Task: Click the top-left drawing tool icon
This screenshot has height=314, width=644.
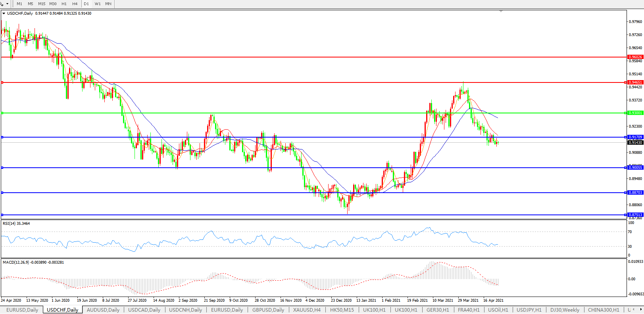Action: pyautogui.click(x=2, y=4)
